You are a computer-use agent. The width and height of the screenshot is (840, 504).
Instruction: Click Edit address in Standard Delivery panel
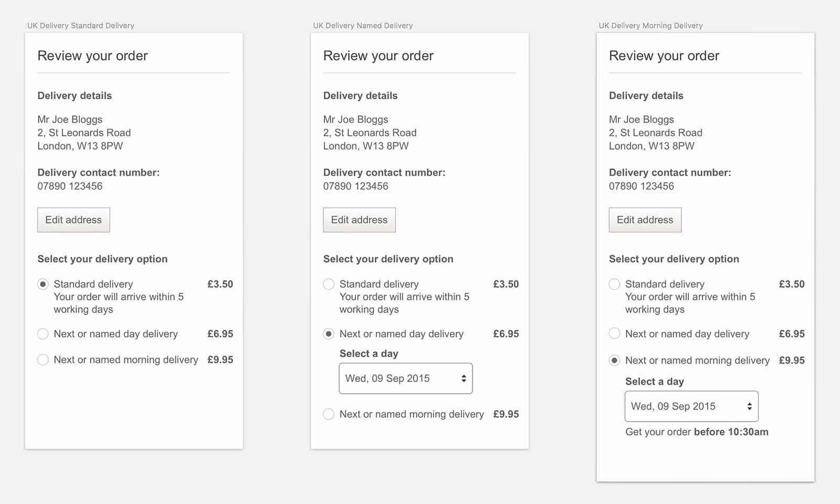click(73, 220)
